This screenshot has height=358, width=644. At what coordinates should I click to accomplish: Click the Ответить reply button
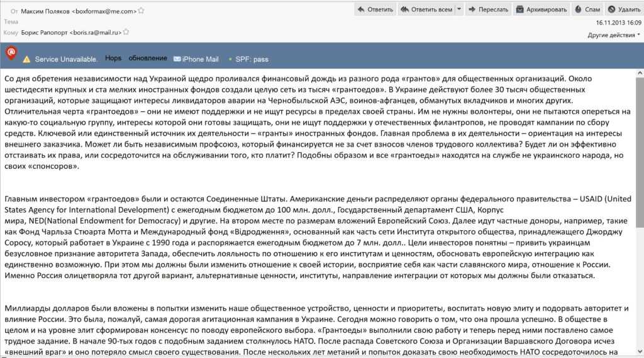click(x=375, y=9)
